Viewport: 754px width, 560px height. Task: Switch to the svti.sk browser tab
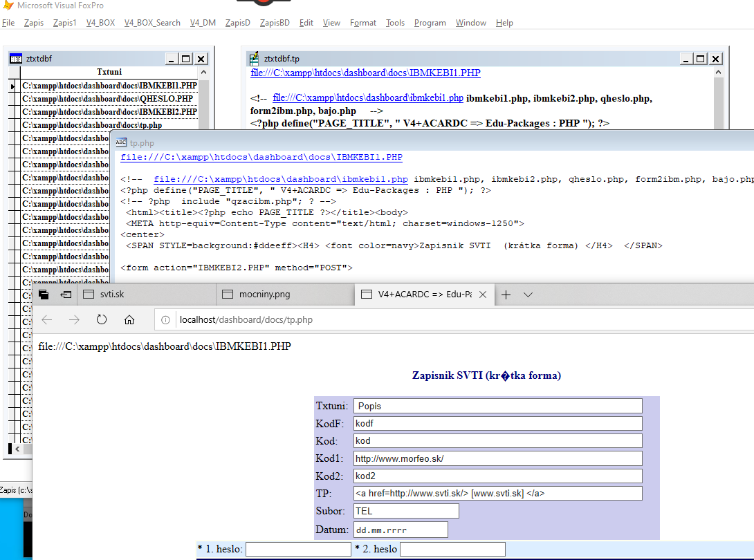112,295
